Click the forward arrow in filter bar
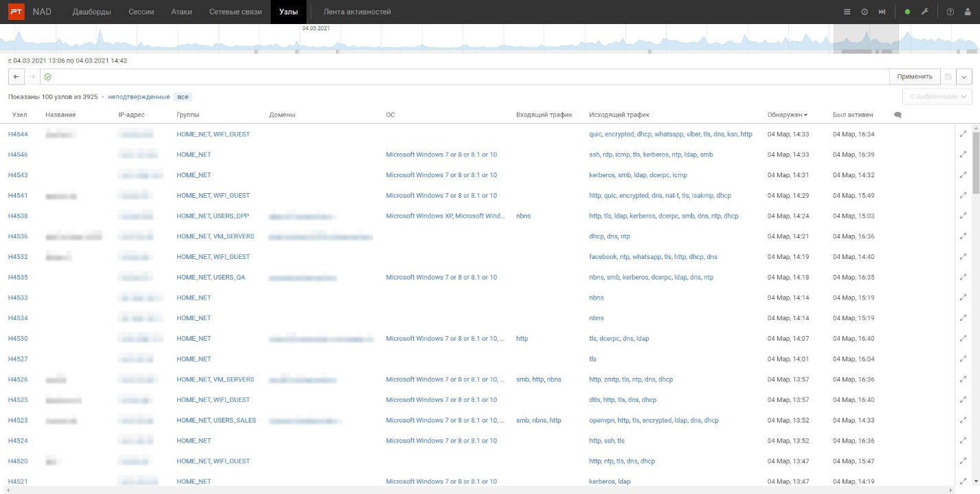The image size is (980, 494). tap(32, 76)
